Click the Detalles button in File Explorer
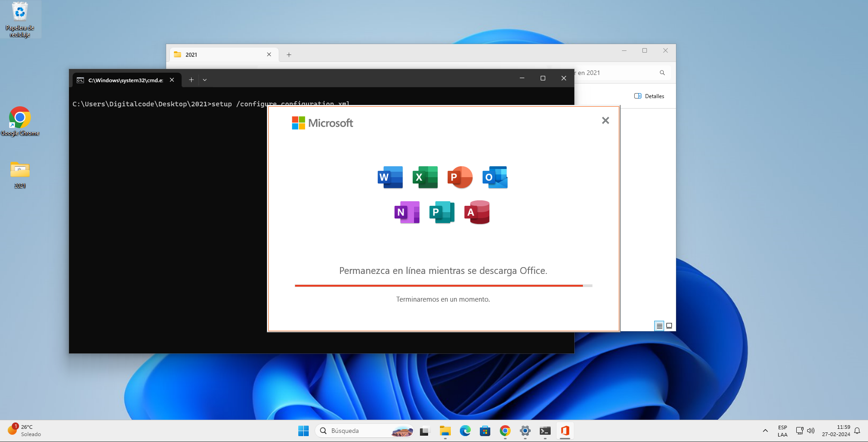 click(x=649, y=96)
